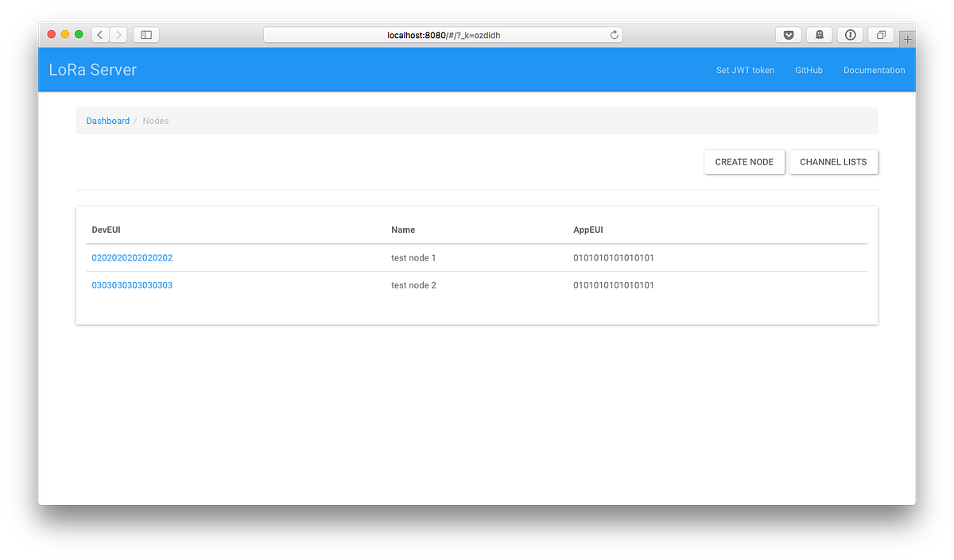Open node 0303030303030303 details
This screenshot has width=954, height=560.
132,284
